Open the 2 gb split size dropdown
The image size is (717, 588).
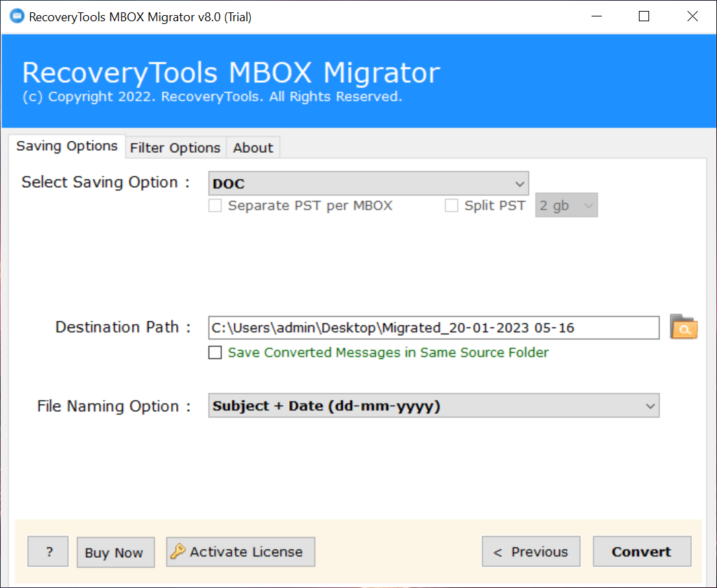[x=566, y=206]
